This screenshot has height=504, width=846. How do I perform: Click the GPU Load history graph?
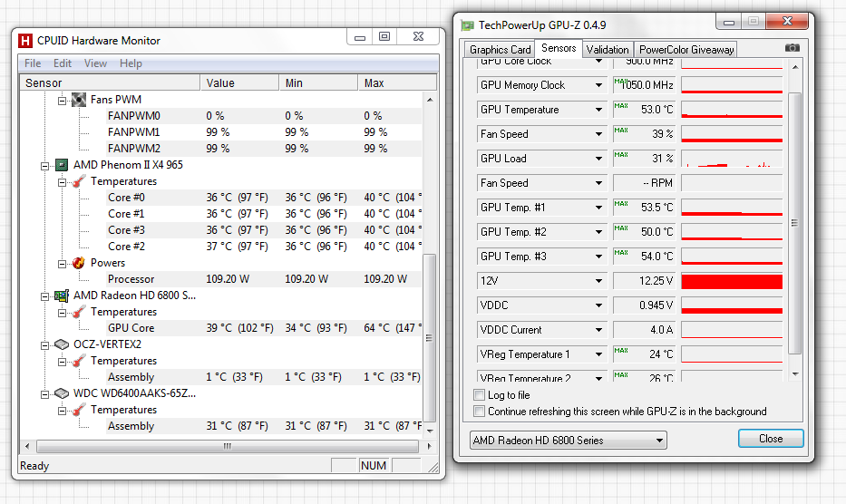coord(732,159)
